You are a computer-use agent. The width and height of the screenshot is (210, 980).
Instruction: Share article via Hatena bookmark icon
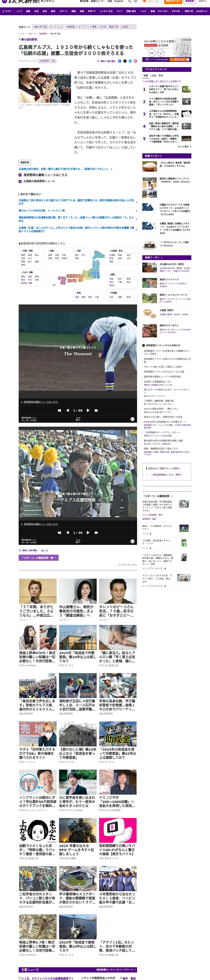click(130, 61)
